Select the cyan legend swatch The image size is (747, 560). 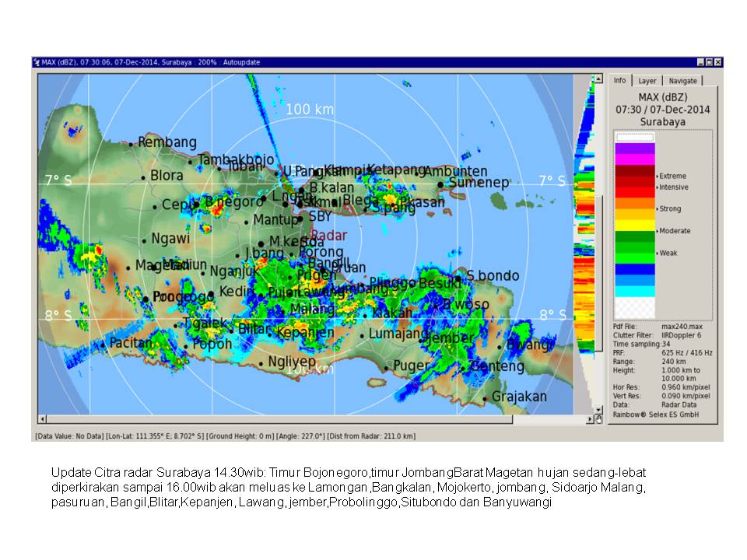click(x=635, y=291)
